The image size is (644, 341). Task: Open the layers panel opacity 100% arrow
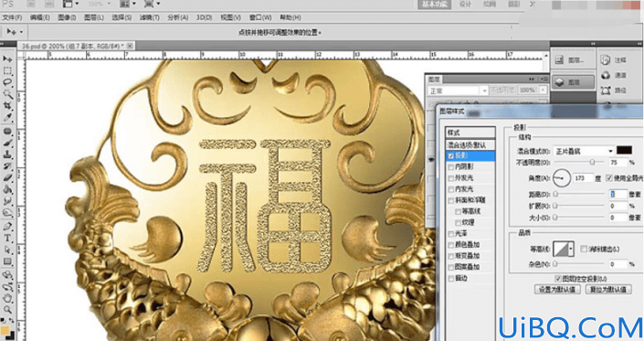(543, 90)
